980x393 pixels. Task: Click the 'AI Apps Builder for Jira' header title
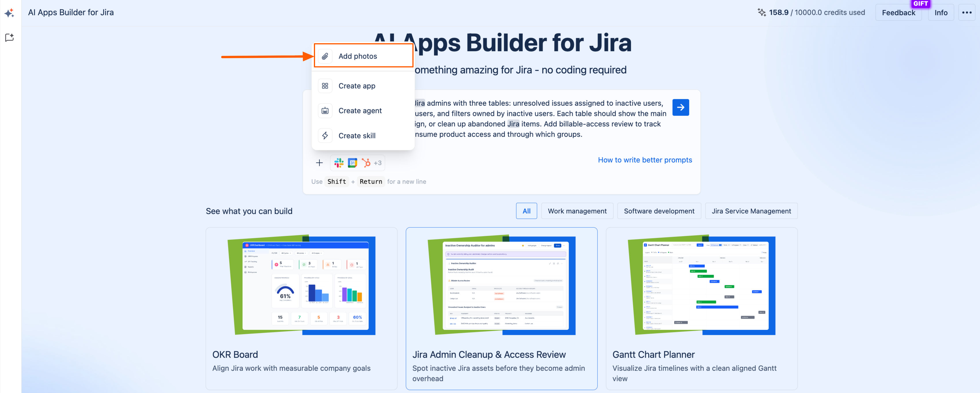(71, 12)
